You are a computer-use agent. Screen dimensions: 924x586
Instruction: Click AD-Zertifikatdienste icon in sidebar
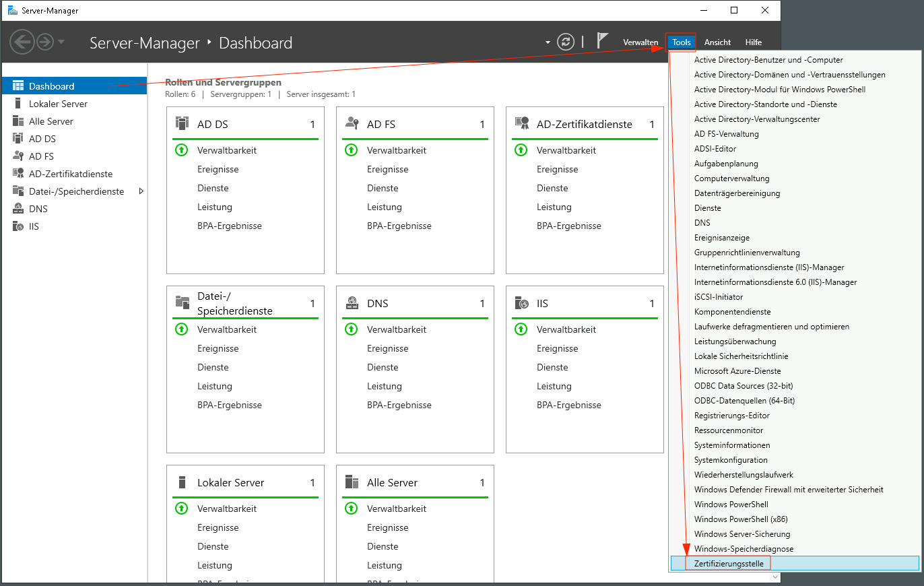click(18, 173)
